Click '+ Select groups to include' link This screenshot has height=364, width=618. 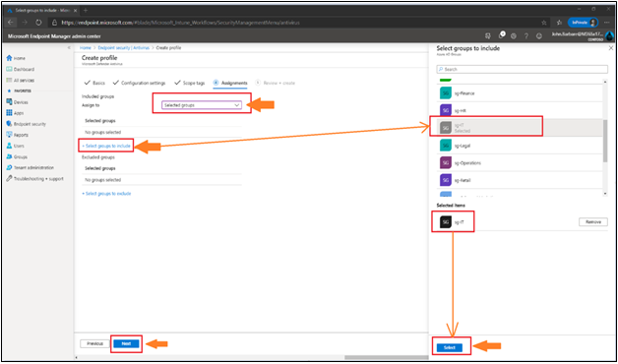click(106, 147)
